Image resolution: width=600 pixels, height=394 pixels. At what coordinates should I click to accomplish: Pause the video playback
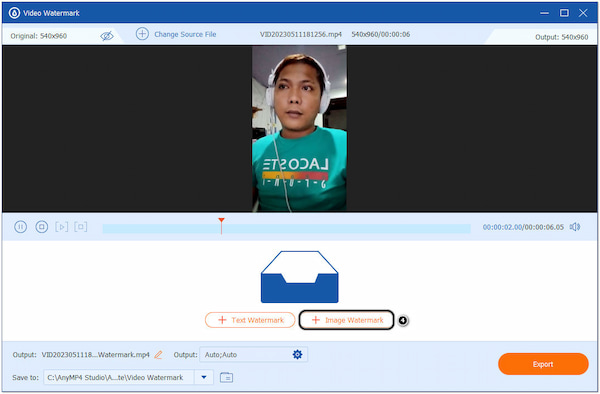[x=20, y=227]
